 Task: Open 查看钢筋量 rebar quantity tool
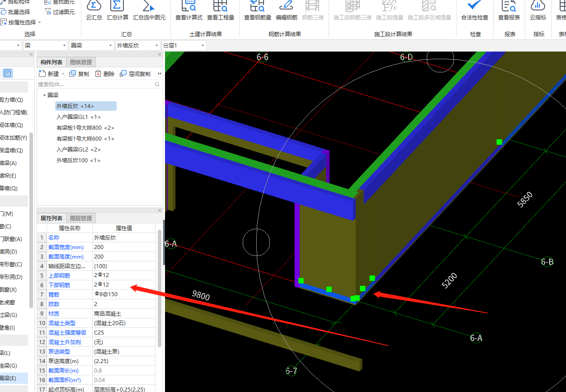pos(258,10)
